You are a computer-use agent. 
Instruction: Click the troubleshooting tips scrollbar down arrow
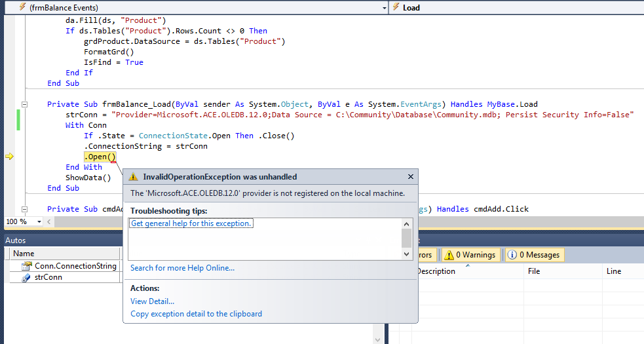(x=406, y=254)
